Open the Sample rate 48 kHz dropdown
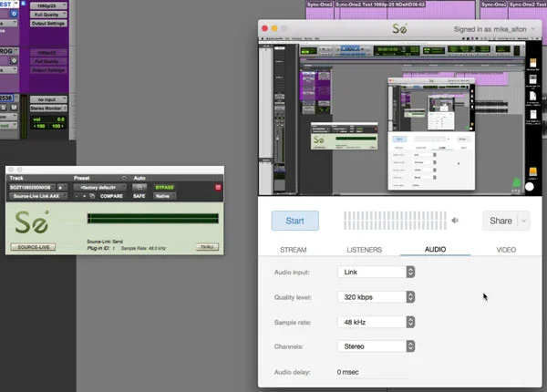The image size is (547, 392). tap(376, 322)
